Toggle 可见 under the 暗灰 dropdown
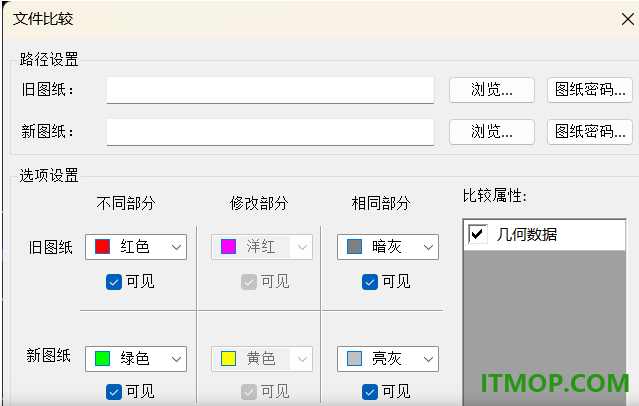The height and width of the screenshot is (406, 639). [x=370, y=282]
